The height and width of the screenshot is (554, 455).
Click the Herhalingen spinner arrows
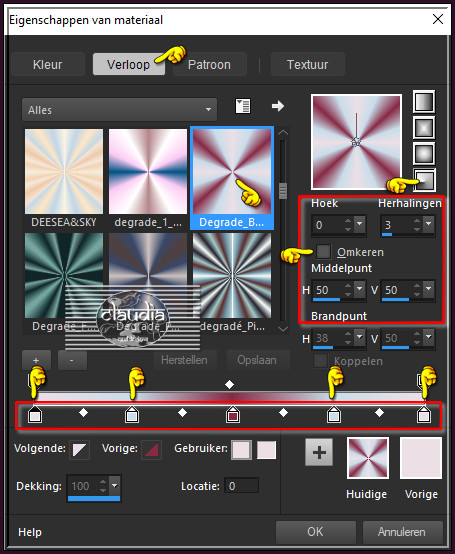tap(417, 225)
